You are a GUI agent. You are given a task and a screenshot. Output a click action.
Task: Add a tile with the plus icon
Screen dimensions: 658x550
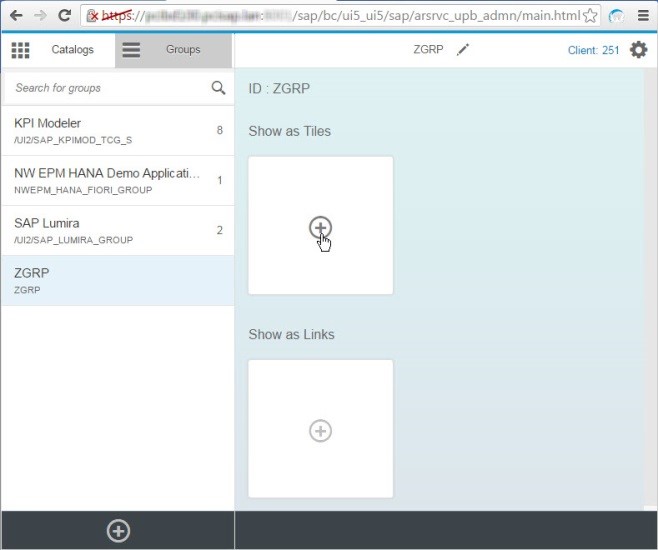320,227
